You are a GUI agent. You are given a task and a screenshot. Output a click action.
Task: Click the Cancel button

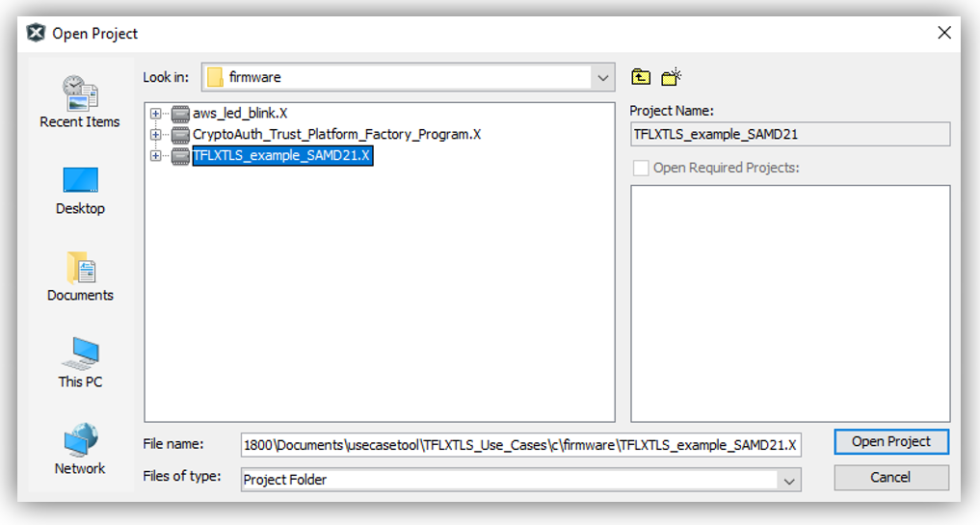tap(890, 478)
